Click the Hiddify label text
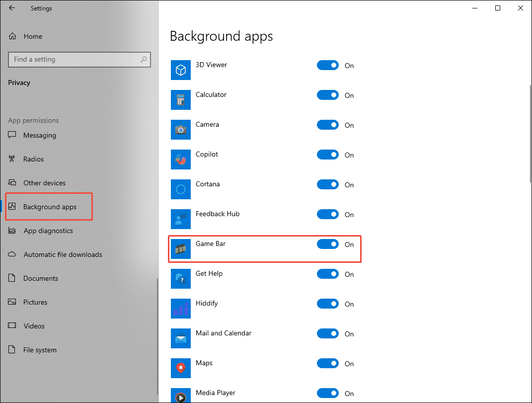Viewport: 532px width, 403px height. [207, 304]
